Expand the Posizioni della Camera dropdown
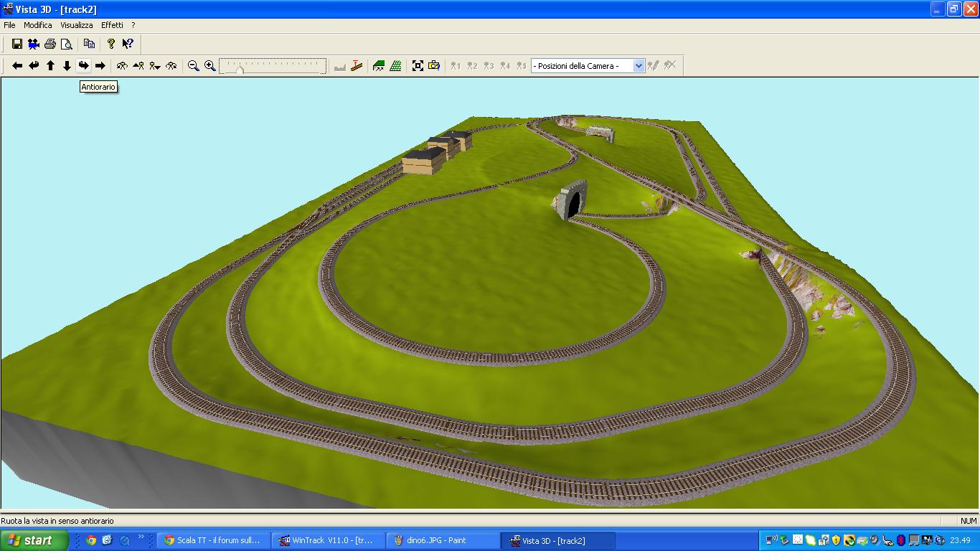 639,66
